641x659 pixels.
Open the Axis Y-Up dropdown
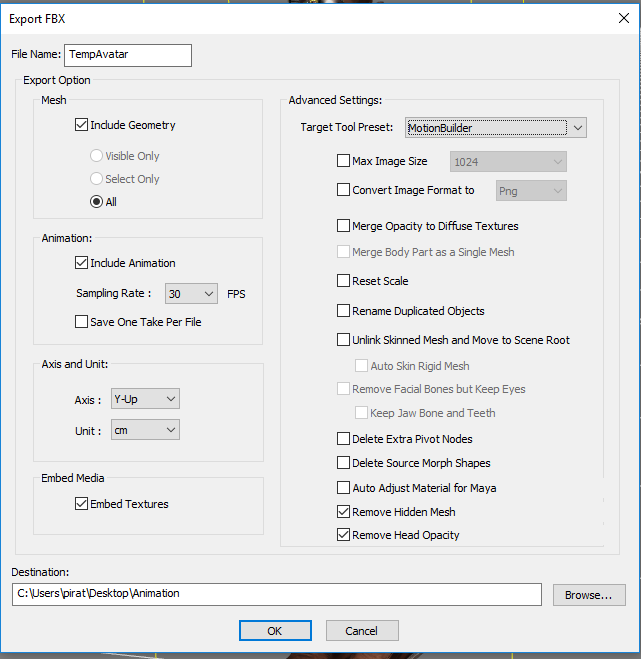point(145,399)
